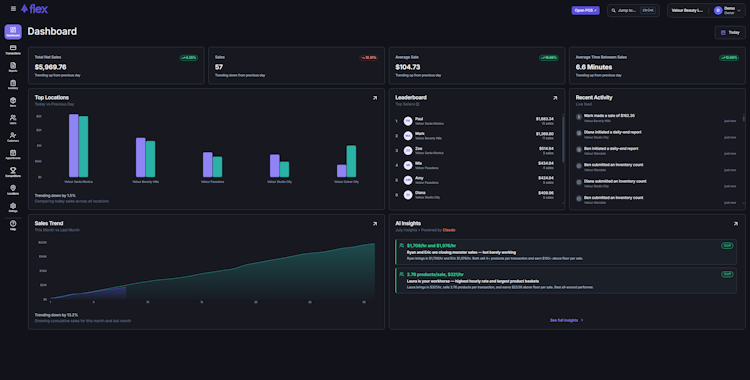Open the Appointments calendar icon

(x=13, y=155)
